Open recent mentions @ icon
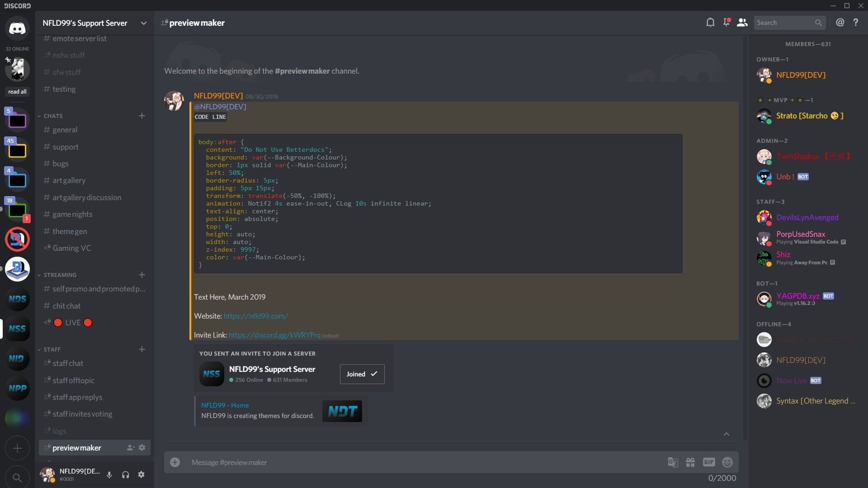868x488 pixels. point(840,23)
